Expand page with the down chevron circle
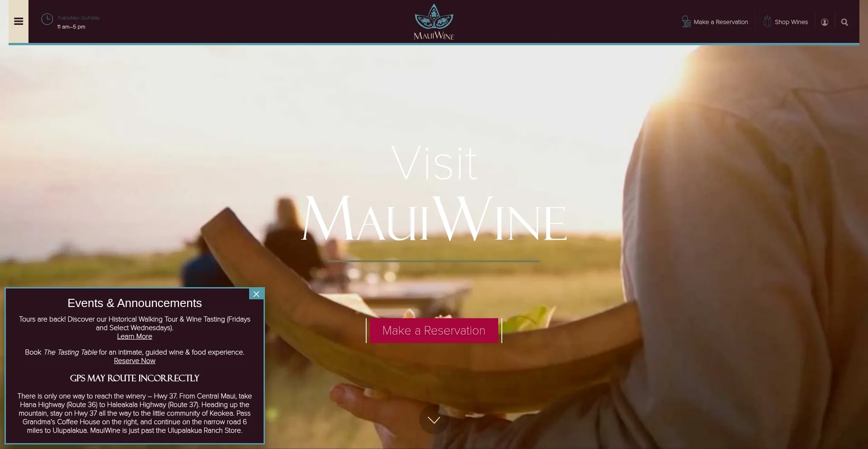This screenshot has height=449, width=868. pos(434,420)
